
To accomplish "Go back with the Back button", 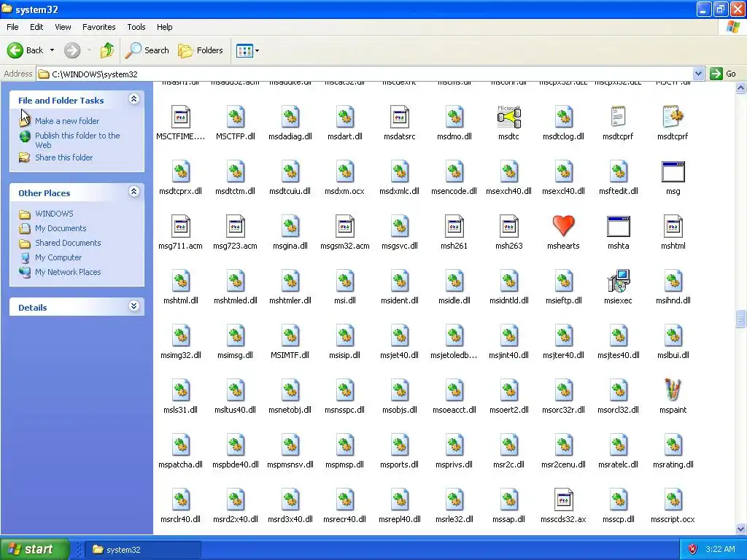I will (26, 50).
